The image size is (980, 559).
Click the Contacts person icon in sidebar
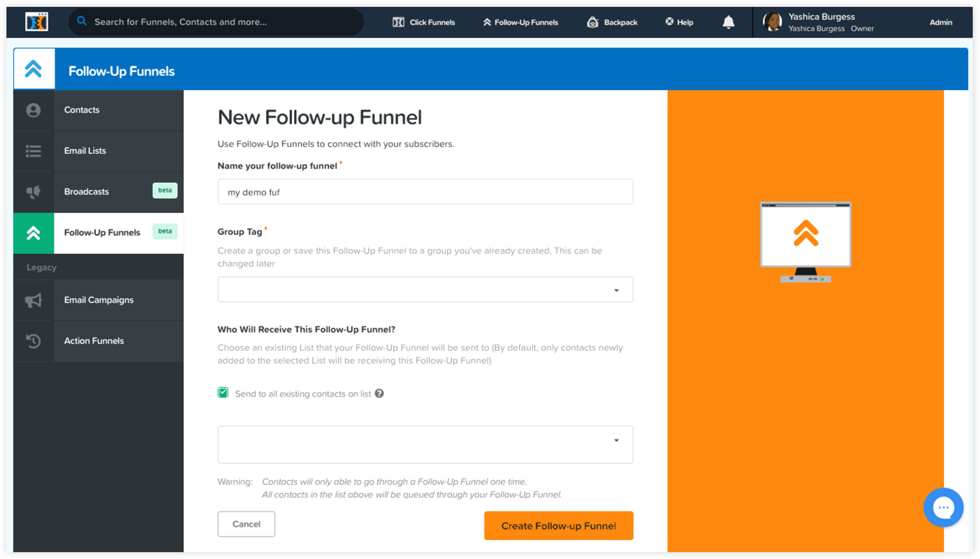[33, 110]
